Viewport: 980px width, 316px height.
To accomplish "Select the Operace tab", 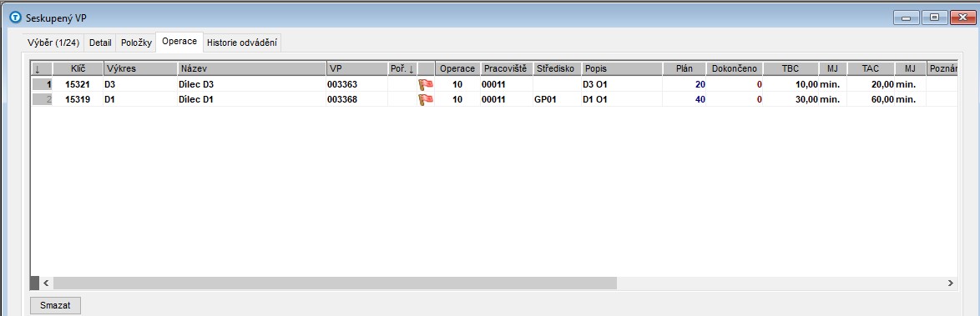I will click(179, 42).
